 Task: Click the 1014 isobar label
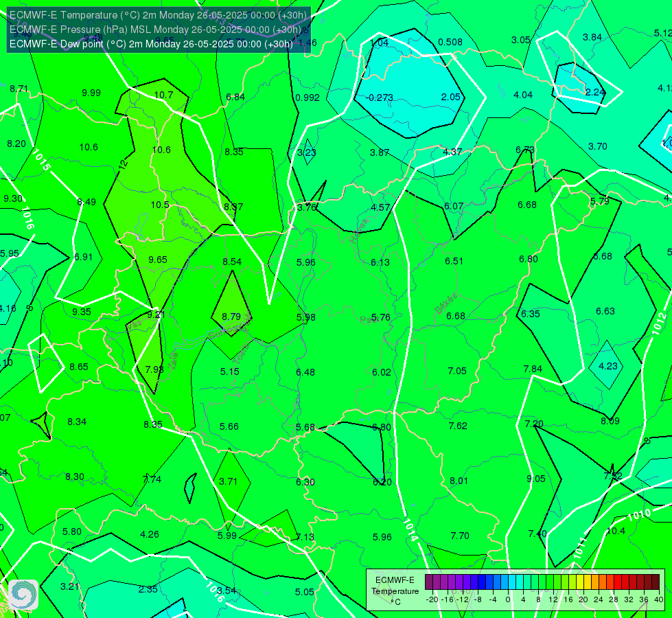pos(410,529)
